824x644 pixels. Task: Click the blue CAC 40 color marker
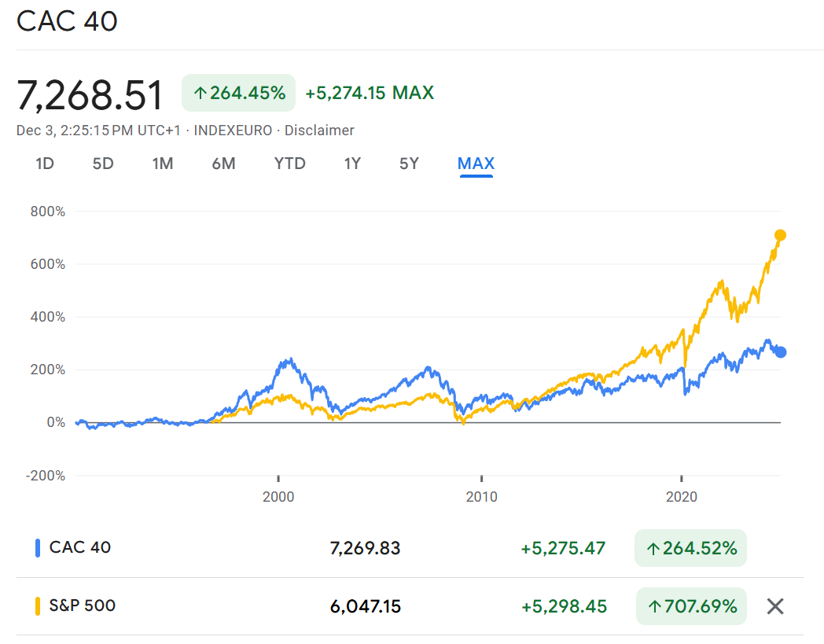click(37, 547)
